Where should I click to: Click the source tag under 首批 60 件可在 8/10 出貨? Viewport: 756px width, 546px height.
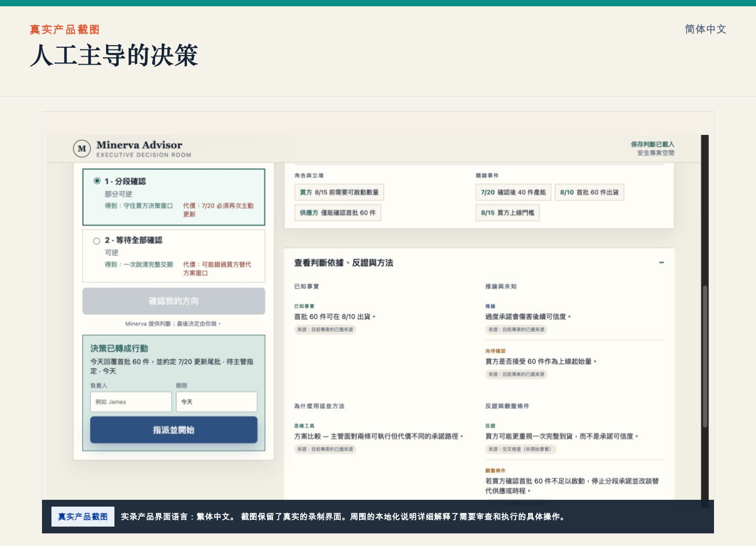tap(325, 330)
